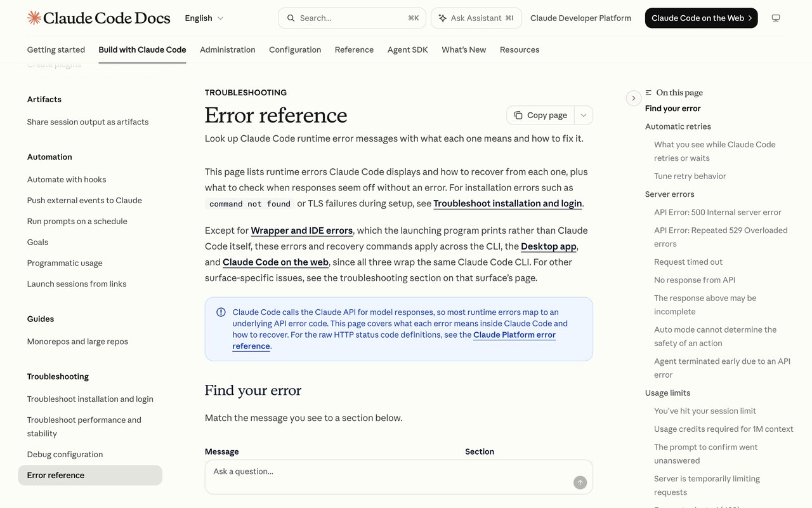Open Automate with hooks sidebar page

[67, 180]
